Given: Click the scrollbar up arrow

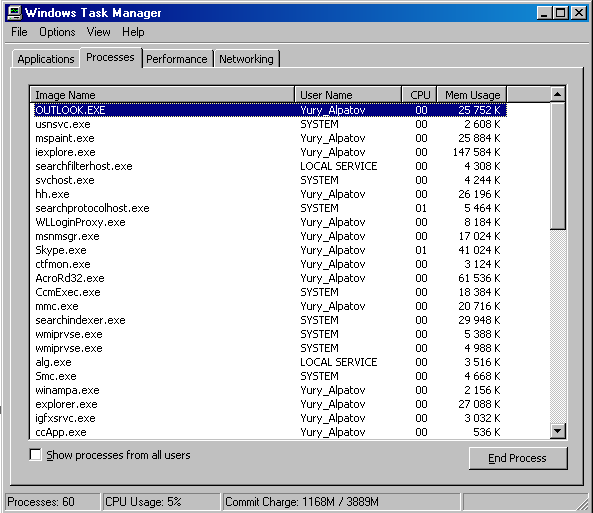Looking at the screenshot, I should 558,94.
